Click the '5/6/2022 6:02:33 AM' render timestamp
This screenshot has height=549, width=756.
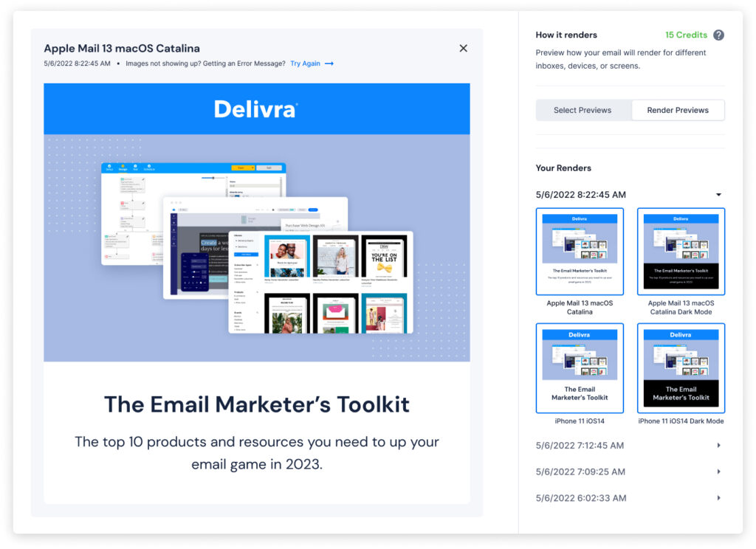[581, 498]
